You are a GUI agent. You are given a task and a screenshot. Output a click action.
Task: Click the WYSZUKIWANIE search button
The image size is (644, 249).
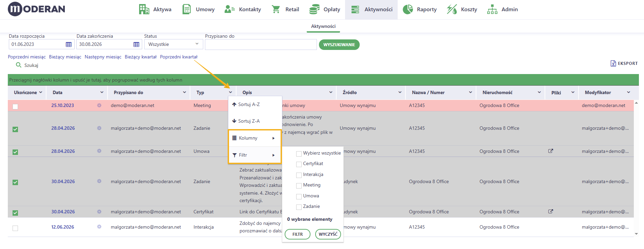tap(339, 45)
